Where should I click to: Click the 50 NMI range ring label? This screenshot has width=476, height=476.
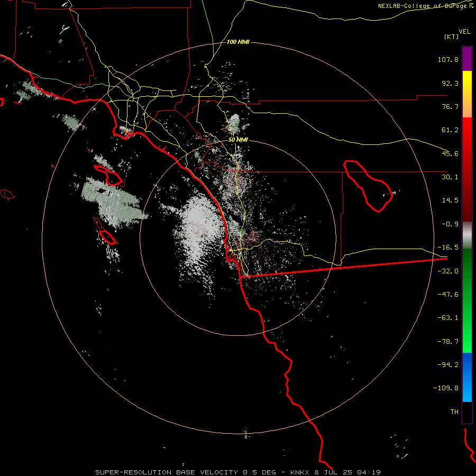[238, 140]
